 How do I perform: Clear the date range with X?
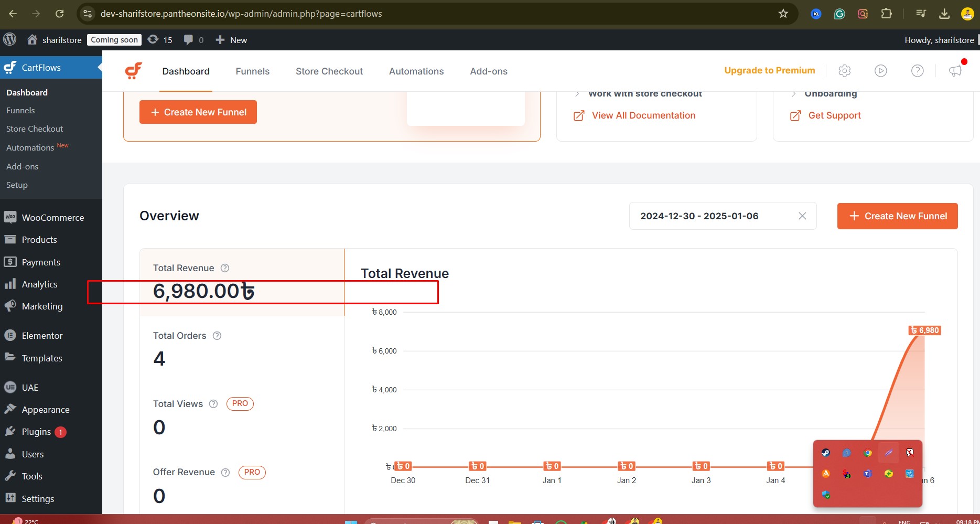[x=802, y=216]
